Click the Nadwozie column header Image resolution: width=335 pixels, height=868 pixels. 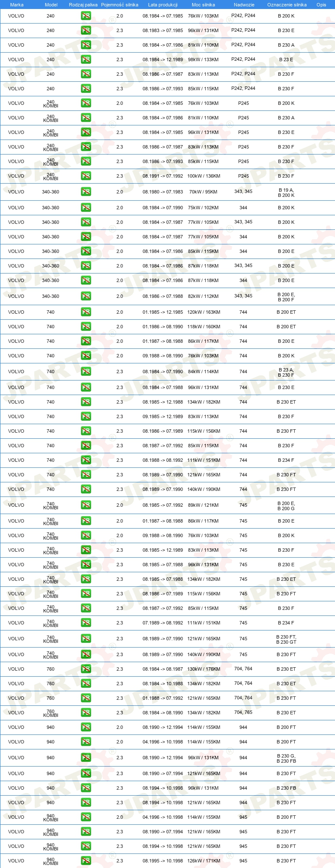tap(244, 5)
